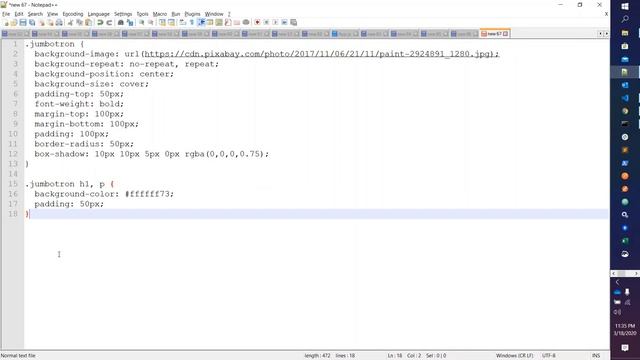Zoom in using the toolbar magnifier plus icon
The width and height of the screenshot is (640, 360).
(x=142, y=22)
